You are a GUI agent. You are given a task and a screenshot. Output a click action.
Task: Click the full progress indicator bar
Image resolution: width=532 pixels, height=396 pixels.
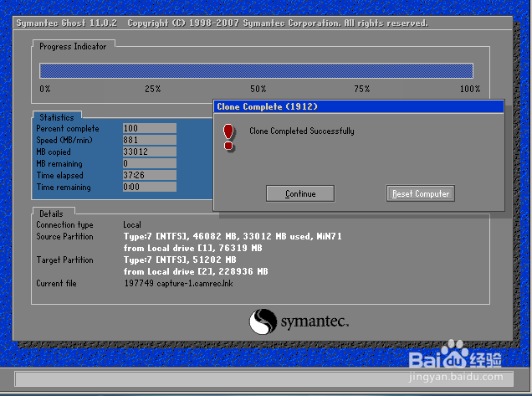pyautogui.click(x=257, y=70)
